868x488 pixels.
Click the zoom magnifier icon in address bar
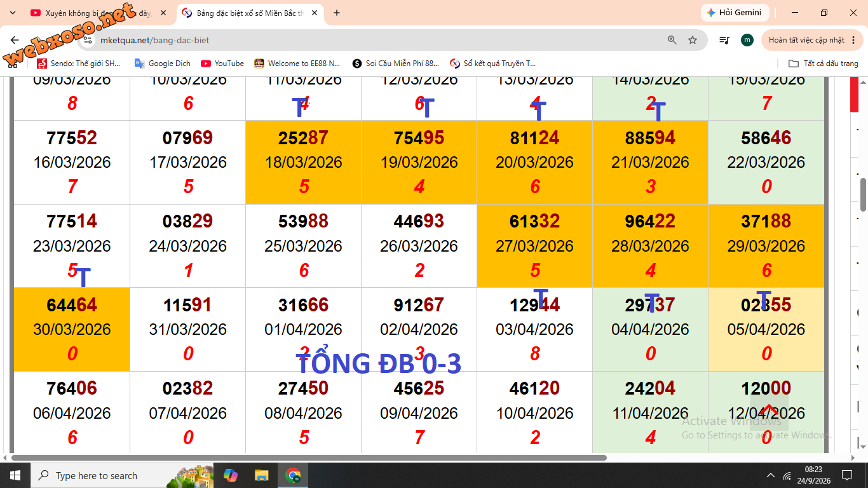[672, 40]
